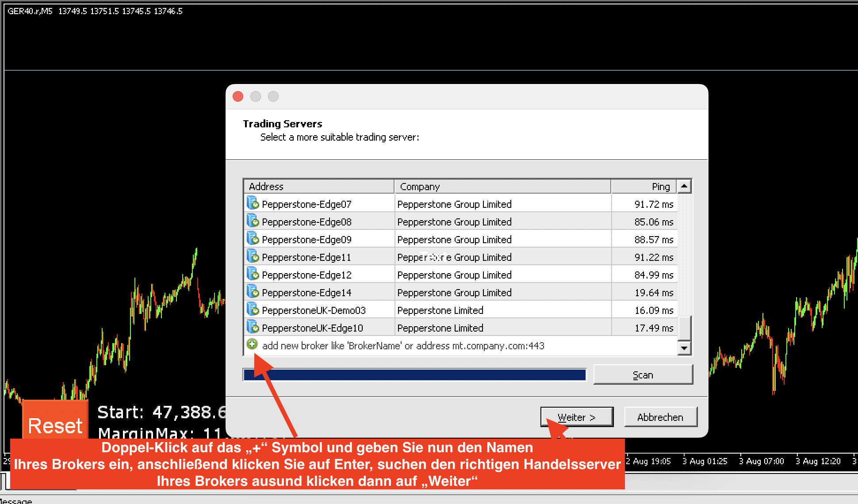Click the scrollbar down arrow in server list
This screenshot has height=504, width=858.
(684, 348)
